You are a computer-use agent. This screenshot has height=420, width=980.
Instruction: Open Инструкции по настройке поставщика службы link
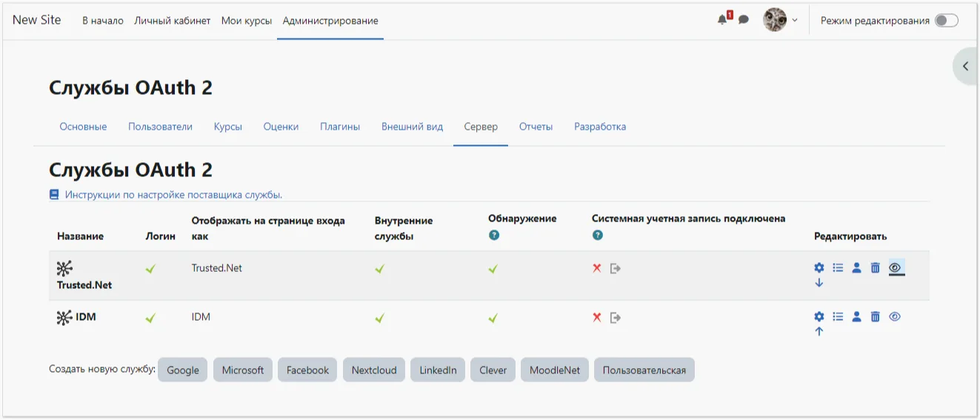point(173,195)
